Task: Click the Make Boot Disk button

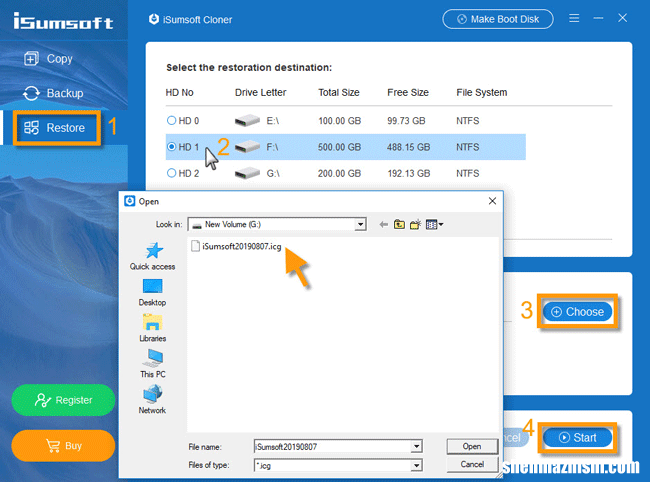Action: pyautogui.click(x=497, y=19)
